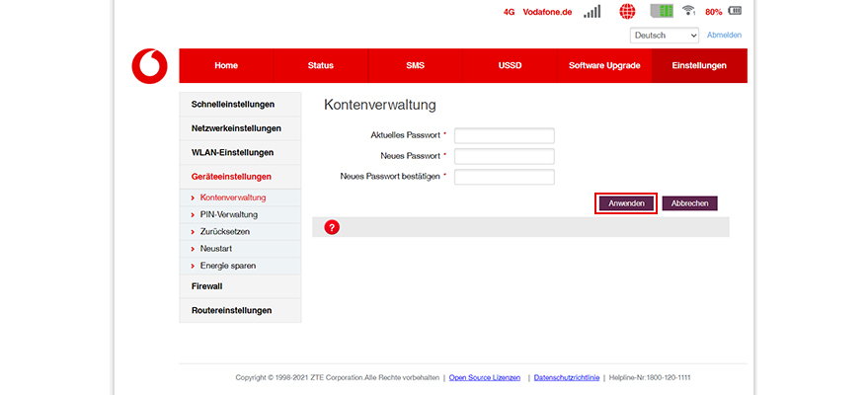Click the Abmelden logout link
Image resolution: width=868 pixels, height=395 pixels.
pos(724,36)
